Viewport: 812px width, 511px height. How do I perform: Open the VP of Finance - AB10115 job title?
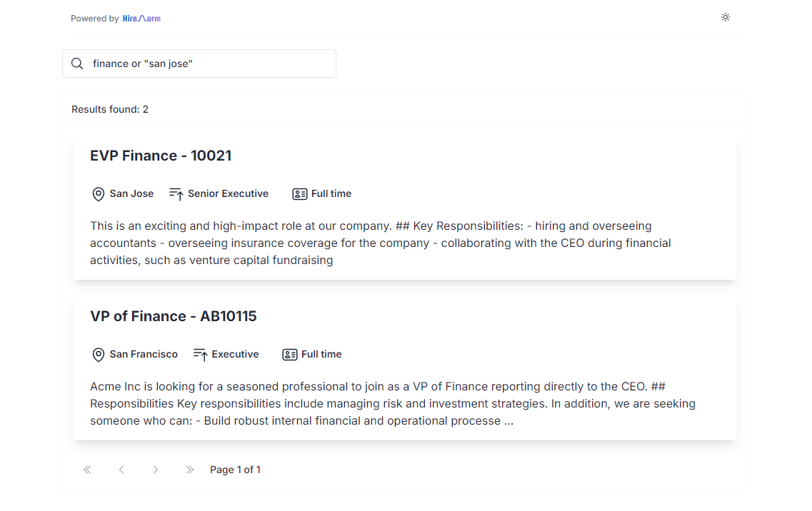pos(173,316)
